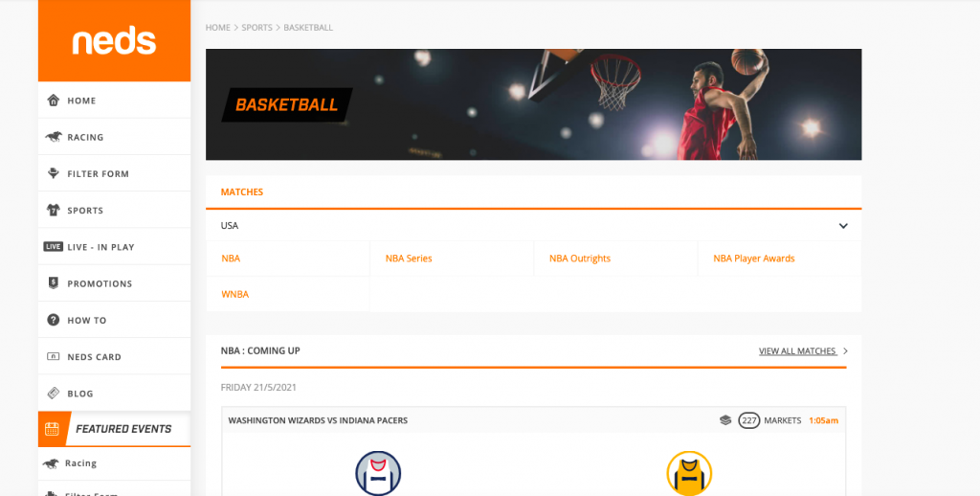The image size is (980, 496).
Task: Click the How To question mark icon
Action: click(54, 320)
